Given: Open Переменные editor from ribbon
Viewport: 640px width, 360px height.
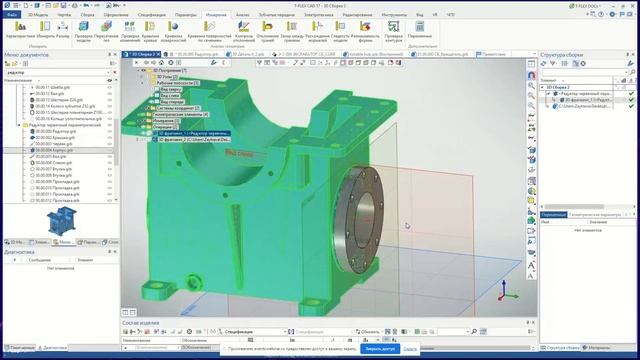Looking at the screenshot, I should (x=420, y=30).
